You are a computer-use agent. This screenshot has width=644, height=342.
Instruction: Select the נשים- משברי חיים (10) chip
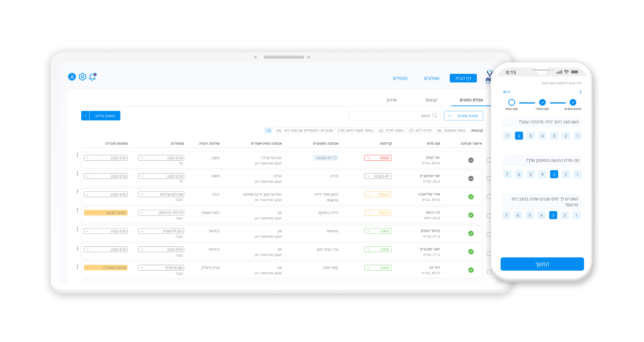coord(356,130)
